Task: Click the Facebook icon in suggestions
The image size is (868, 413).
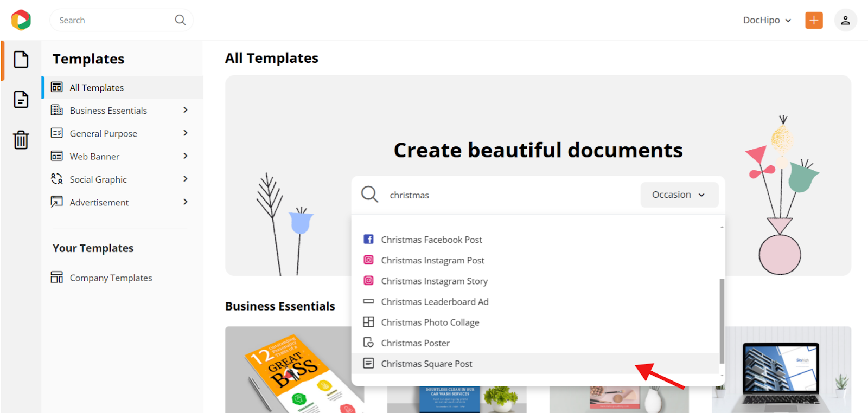Action: pos(368,239)
